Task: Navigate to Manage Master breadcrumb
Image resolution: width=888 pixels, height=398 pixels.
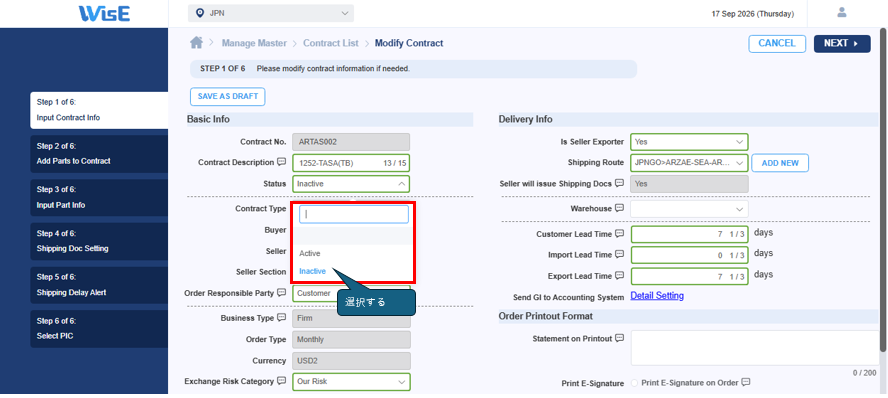Action: click(x=254, y=43)
